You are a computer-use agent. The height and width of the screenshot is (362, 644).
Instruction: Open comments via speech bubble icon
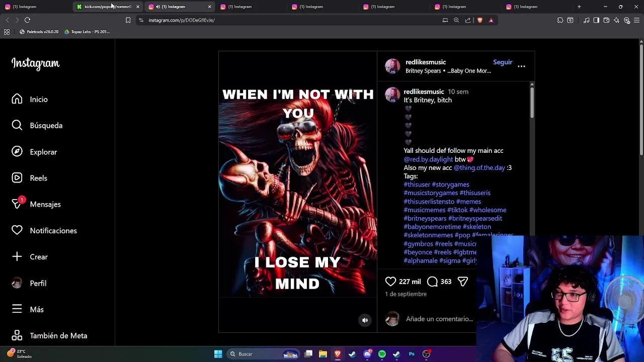432,282
